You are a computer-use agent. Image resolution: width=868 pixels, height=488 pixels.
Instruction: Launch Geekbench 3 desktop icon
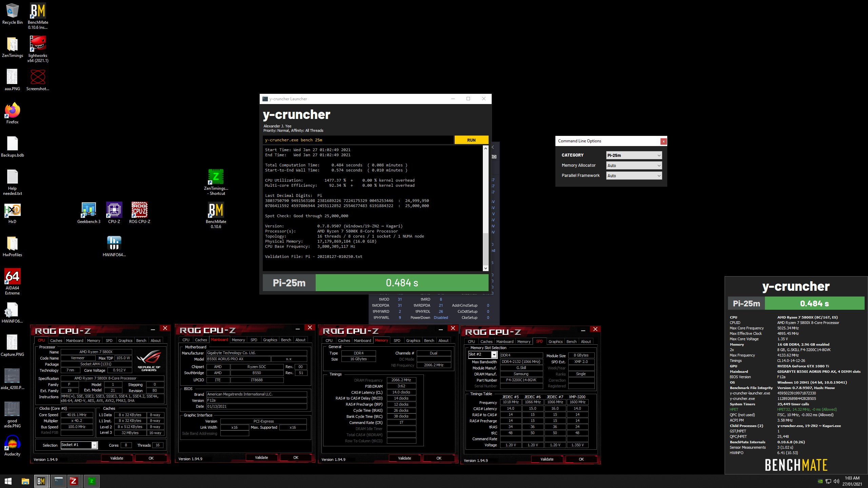tap(88, 213)
